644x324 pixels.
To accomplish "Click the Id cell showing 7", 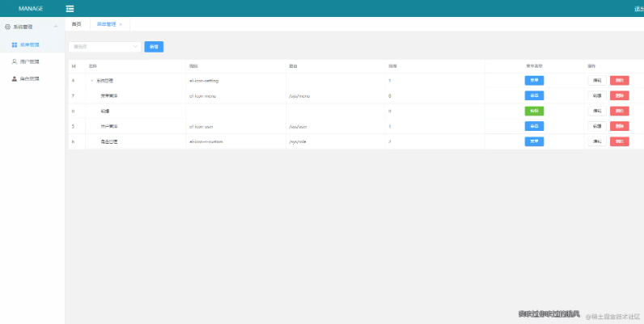I will 73,96.
